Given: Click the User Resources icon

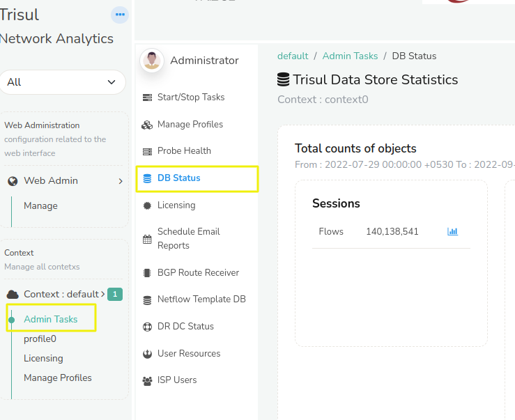Looking at the screenshot, I should pyautogui.click(x=147, y=354).
